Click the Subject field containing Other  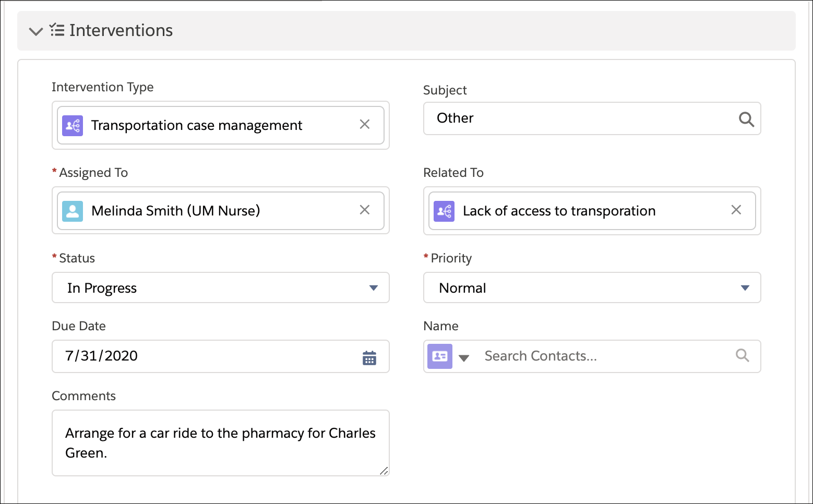click(x=592, y=118)
